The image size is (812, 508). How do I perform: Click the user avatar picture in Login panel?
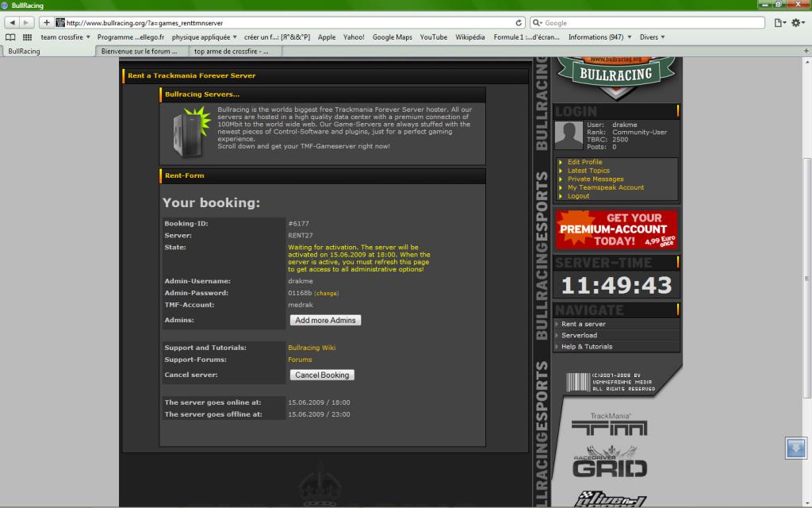click(x=569, y=135)
